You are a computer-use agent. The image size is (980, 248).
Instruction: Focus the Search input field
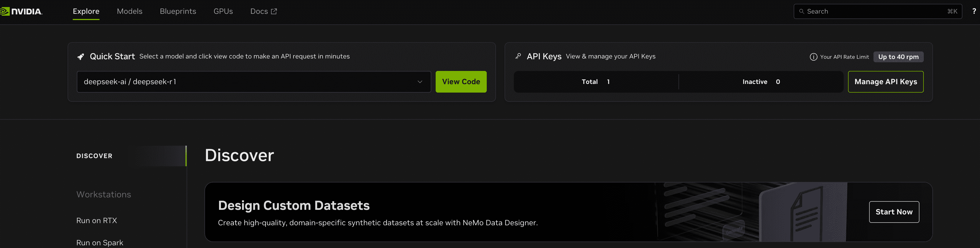[875, 11]
